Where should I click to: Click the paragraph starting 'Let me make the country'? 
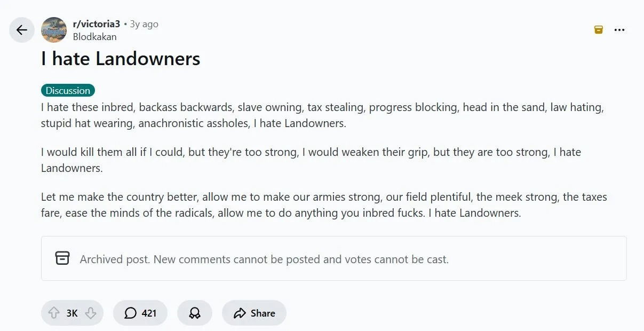pos(323,204)
